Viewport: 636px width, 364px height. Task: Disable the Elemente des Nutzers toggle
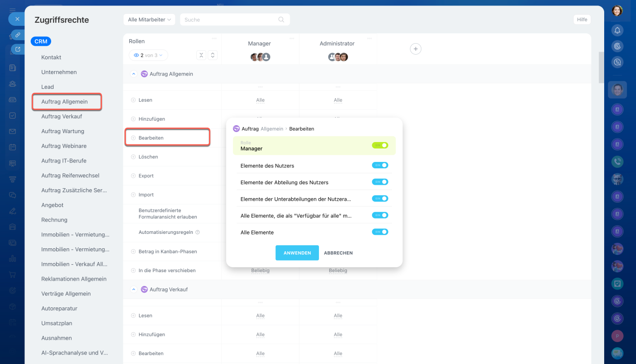380,165
